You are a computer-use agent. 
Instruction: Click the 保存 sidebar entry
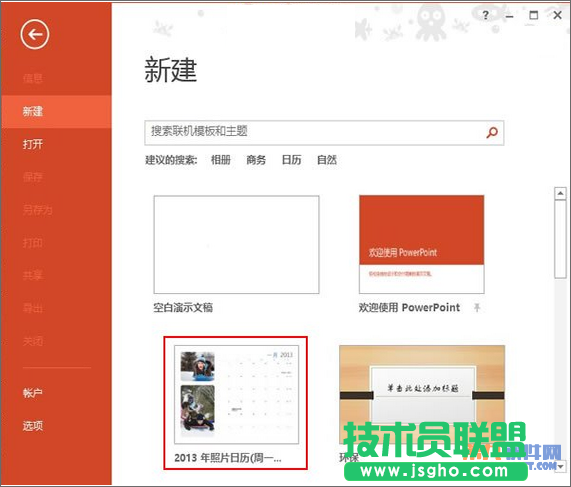(x=33, y=177)
